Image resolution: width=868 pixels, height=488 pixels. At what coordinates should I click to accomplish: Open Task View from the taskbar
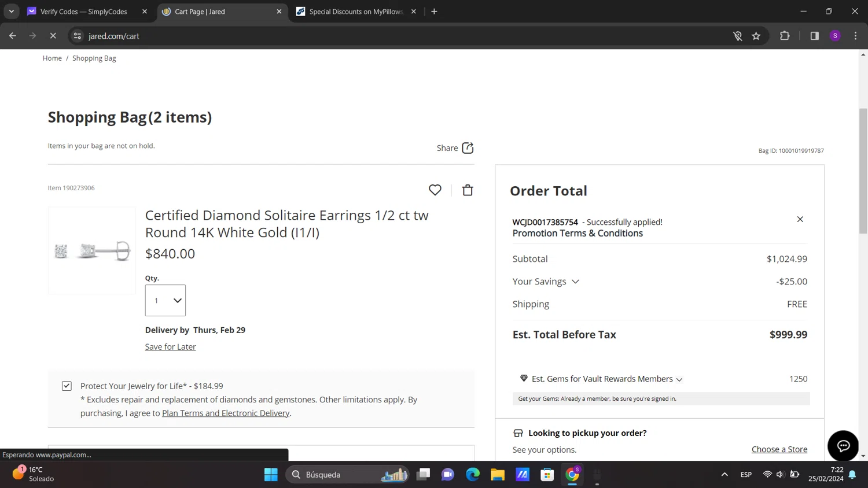click(424, 475)
